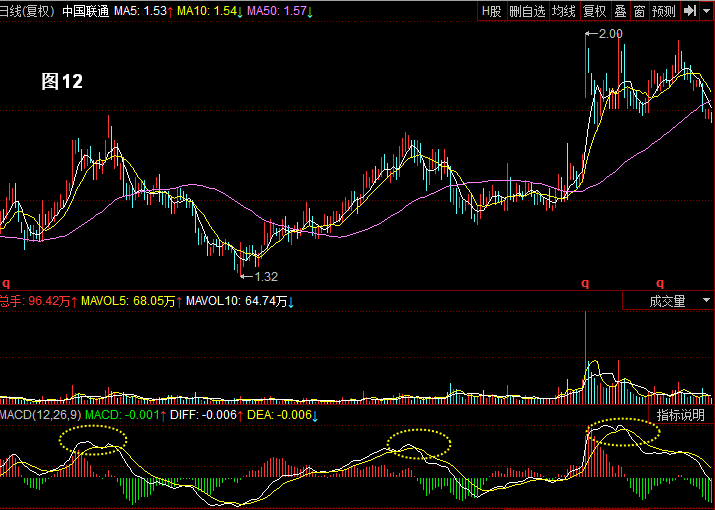Click the MA5: 1.53 label
Screen dimensions: 715x510
[144, 11]
